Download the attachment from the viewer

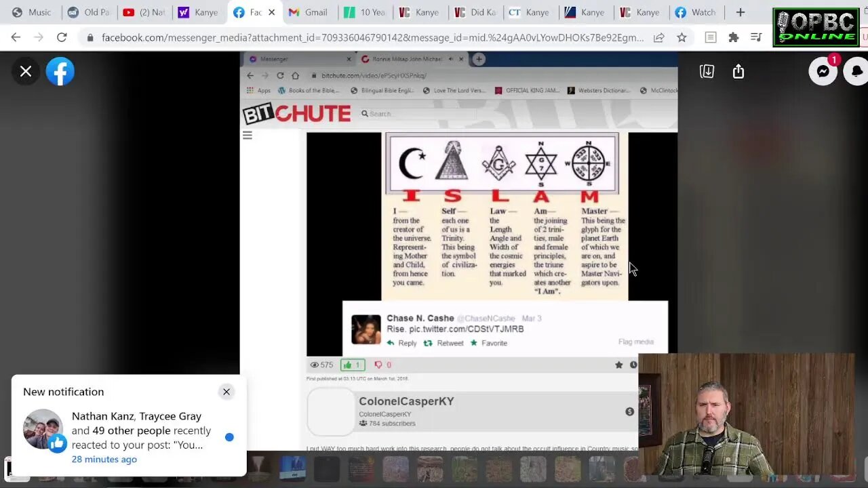707,71
